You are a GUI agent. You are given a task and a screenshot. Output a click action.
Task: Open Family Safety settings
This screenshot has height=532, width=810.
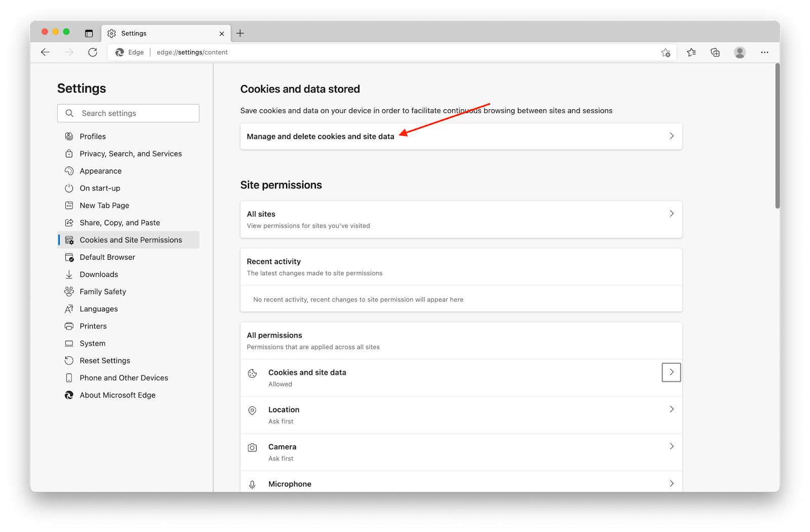(x=128, y=292)
